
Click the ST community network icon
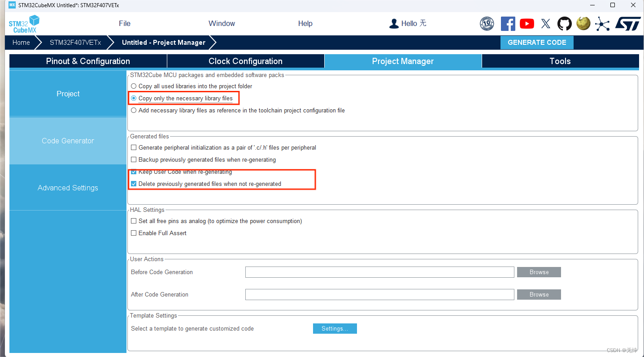(602, 24)
